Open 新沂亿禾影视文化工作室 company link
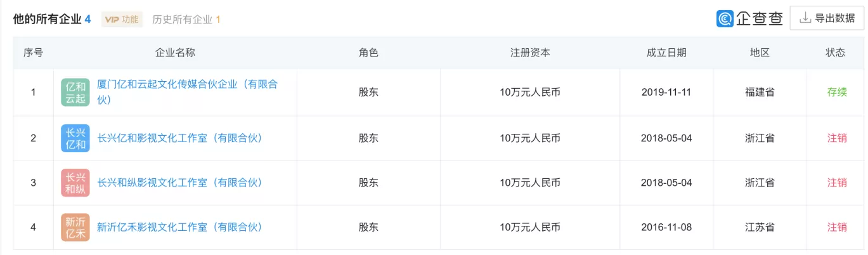Image resolution: width=868 pixels, height=255 pixels. coord(179,227)
